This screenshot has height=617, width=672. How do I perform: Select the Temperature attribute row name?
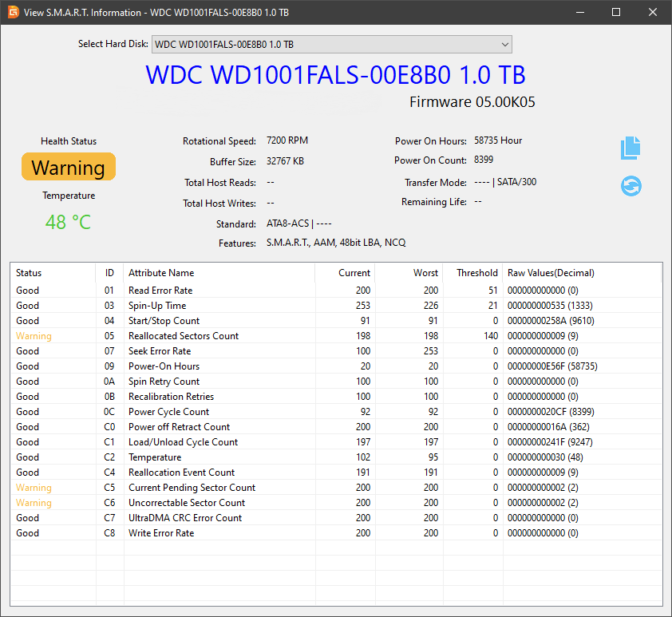coord(155,457)
